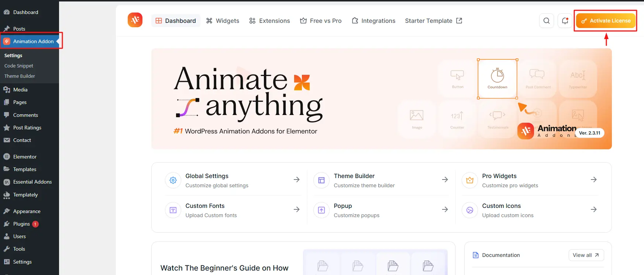
Task: Click the Appearance brush icon
Action: click(x=7, y=211)
